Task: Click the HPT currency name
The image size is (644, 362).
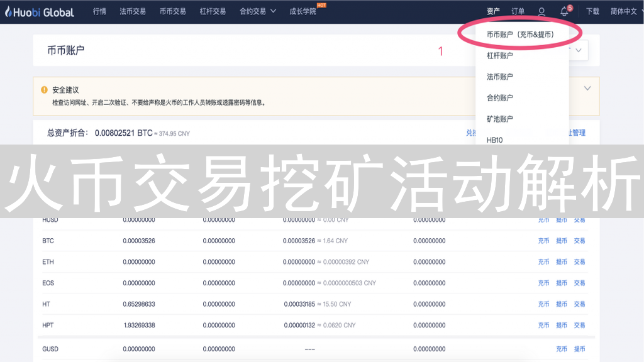Action: 48,326
